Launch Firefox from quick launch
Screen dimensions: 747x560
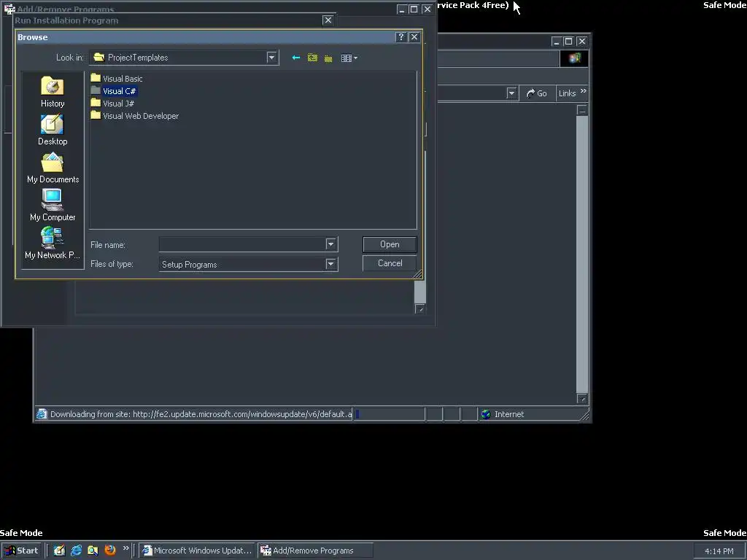[x=110, y=551]
